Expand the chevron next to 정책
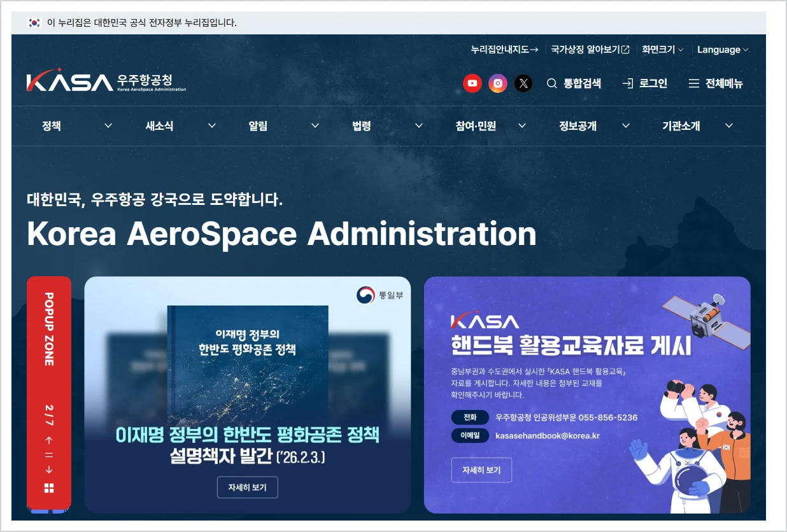The image size is (787, 532). tap(108, 126)
